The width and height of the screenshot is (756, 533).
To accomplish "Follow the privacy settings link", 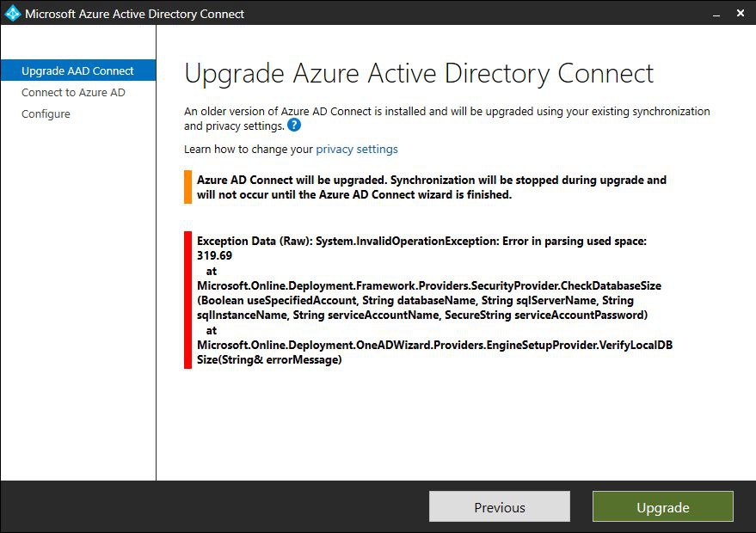I will tap(357, 149).
